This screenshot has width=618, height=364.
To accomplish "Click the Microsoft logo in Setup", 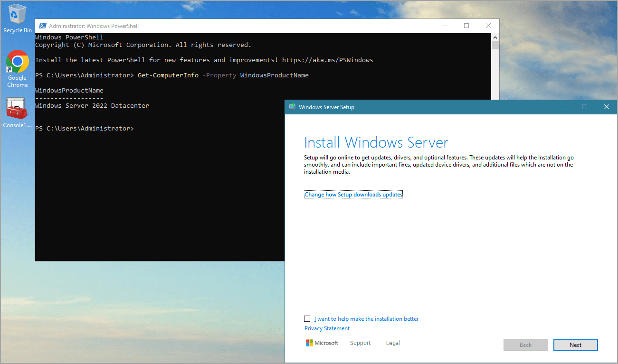I will pos(322,343).
